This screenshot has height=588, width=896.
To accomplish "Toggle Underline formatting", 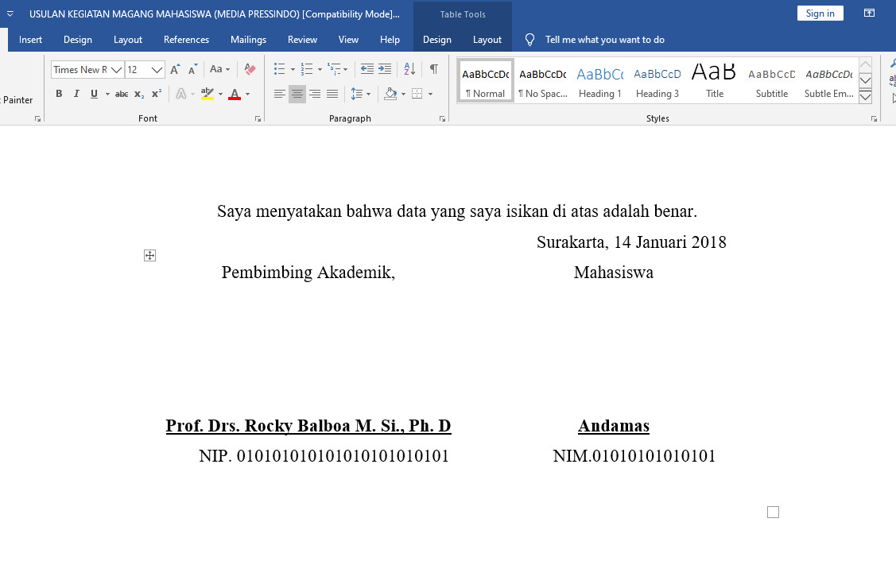I will point(94,95).
